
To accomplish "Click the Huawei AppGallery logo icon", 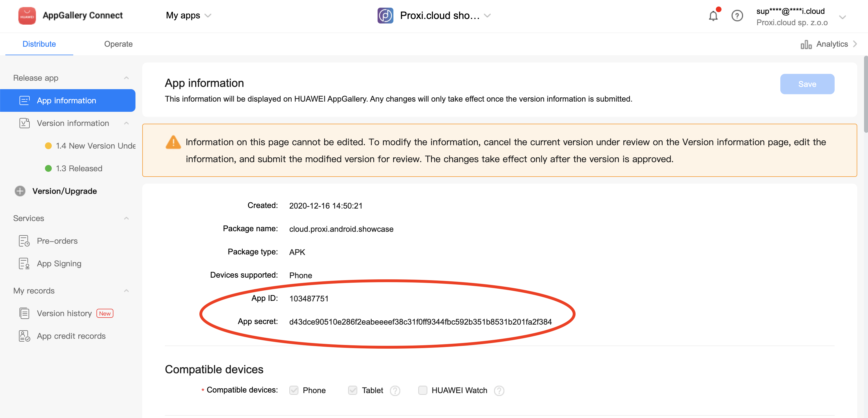I will 27,16.
